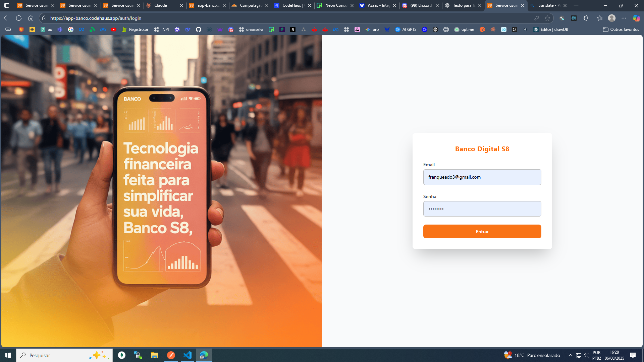Viewport: 644px width, 362px height.
Task: Open the Windows Start menu
Action: click(x=8, y=355)
